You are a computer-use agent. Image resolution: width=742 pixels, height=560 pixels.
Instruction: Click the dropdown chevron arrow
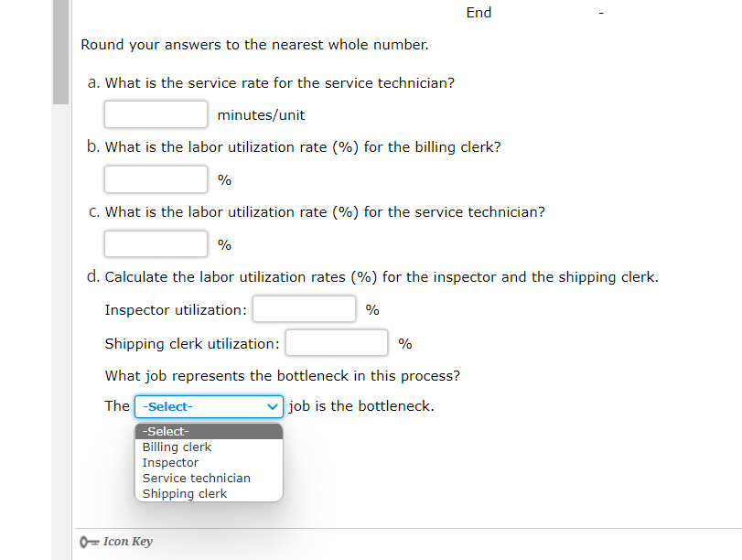[x=272, y=406]
